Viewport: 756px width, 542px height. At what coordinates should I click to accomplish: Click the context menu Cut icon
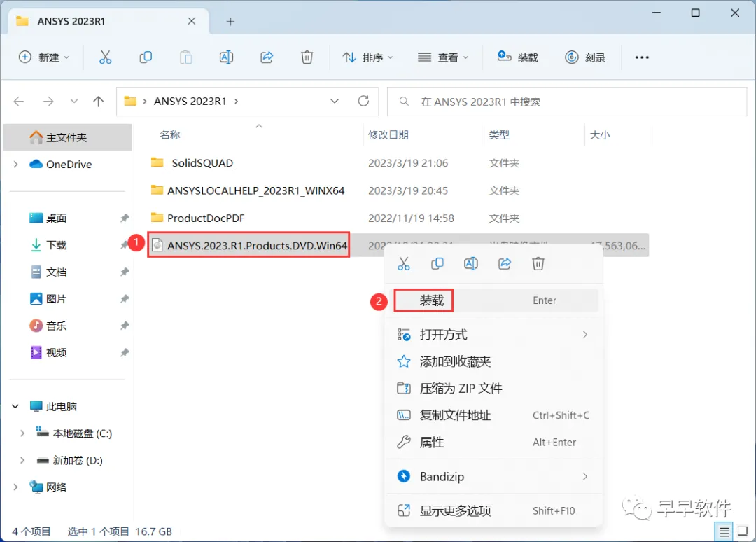404,264
